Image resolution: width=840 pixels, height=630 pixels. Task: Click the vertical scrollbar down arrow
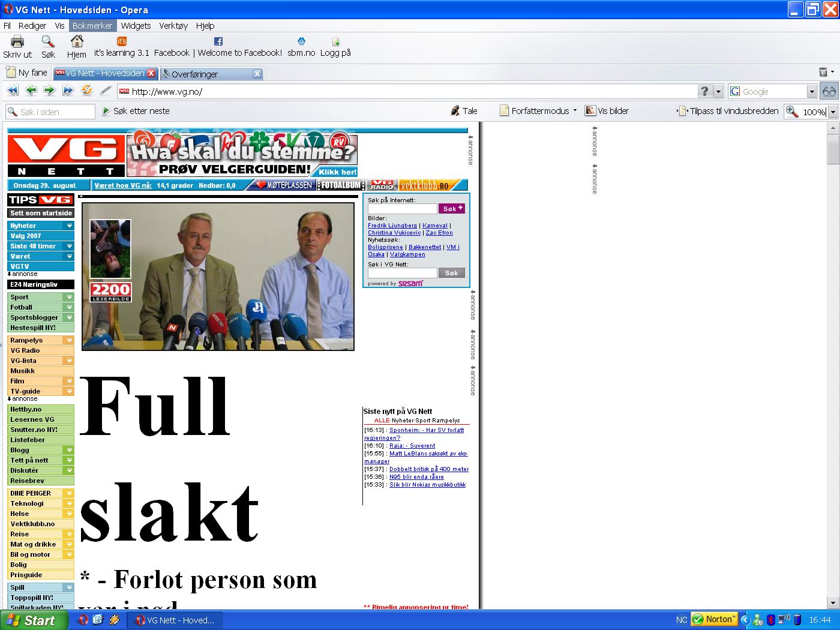pos(833,602)
